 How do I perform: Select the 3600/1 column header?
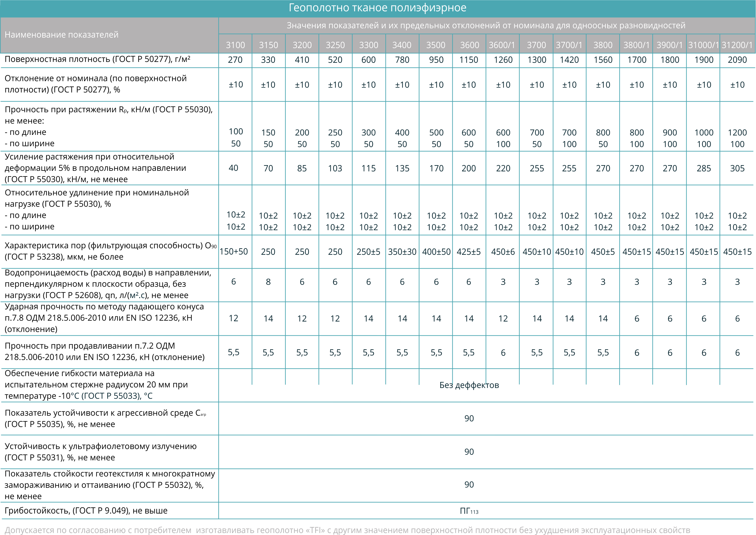502,45
